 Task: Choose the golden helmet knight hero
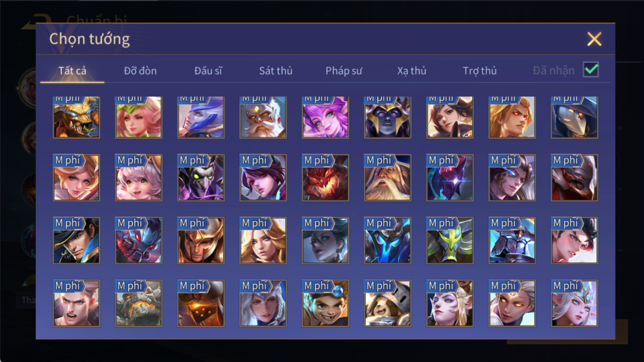coord(201,241)
